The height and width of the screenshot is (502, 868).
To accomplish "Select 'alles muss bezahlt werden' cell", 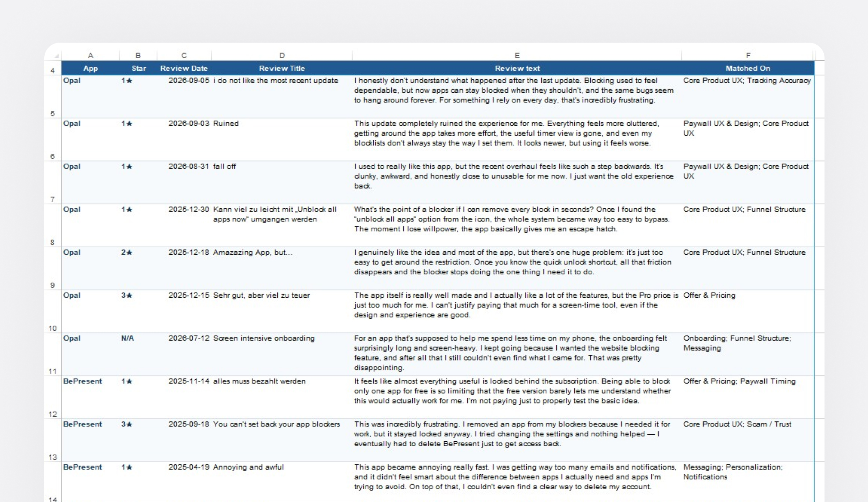I will 282,397.
